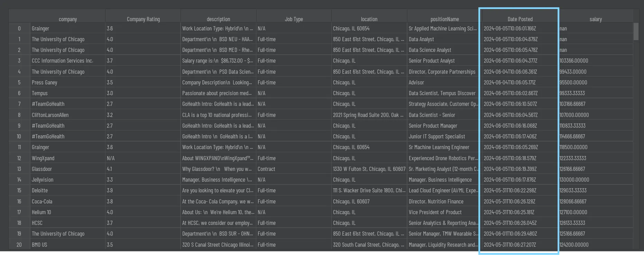This screenshot has height=255, width=644.
Task: Select the 2024-06-04T10:06:06.361Z date cell
Action: pos(520,72)
